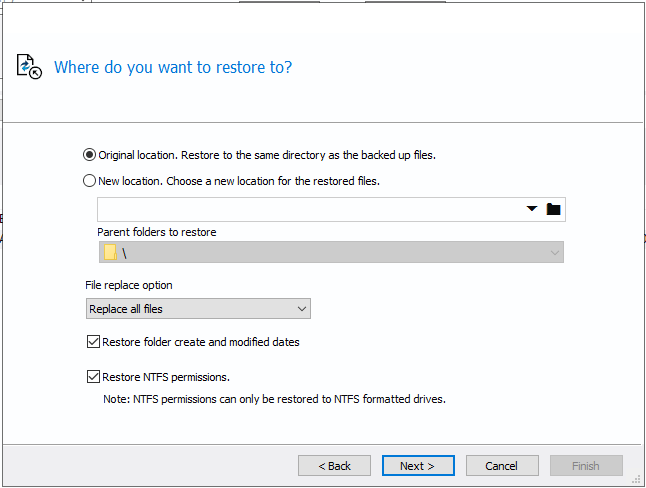Open the Replace all files dropdown

[198, 309]
